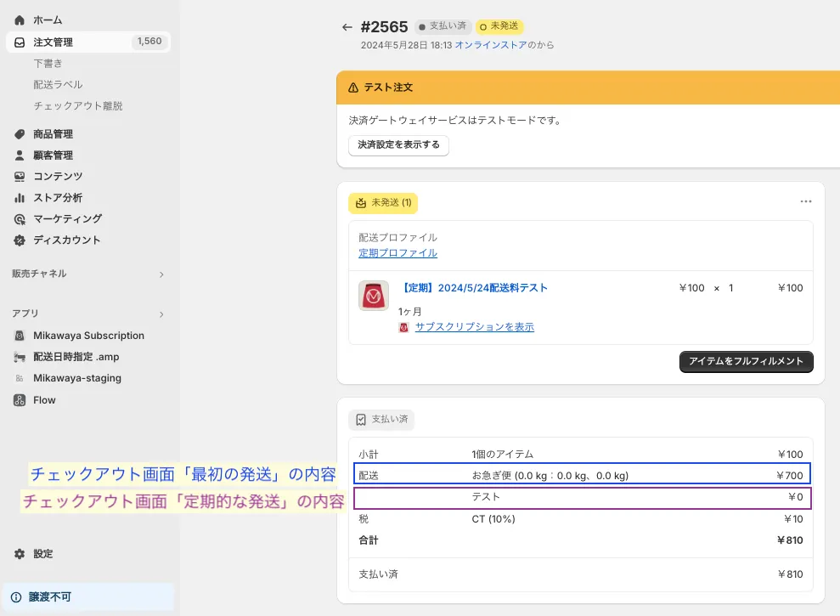Expand the アプリ section chevron

point(161,314)
